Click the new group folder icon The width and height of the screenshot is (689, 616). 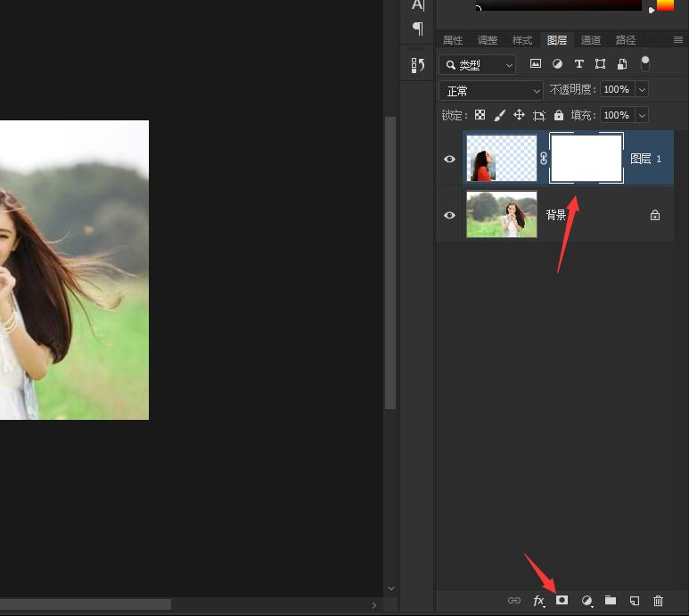tap(611, 601)
